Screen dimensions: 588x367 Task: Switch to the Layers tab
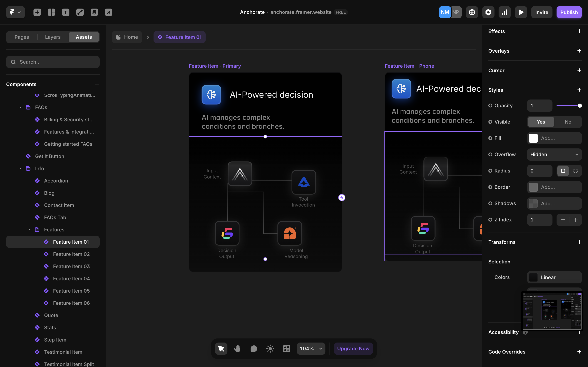pos(53,37)
